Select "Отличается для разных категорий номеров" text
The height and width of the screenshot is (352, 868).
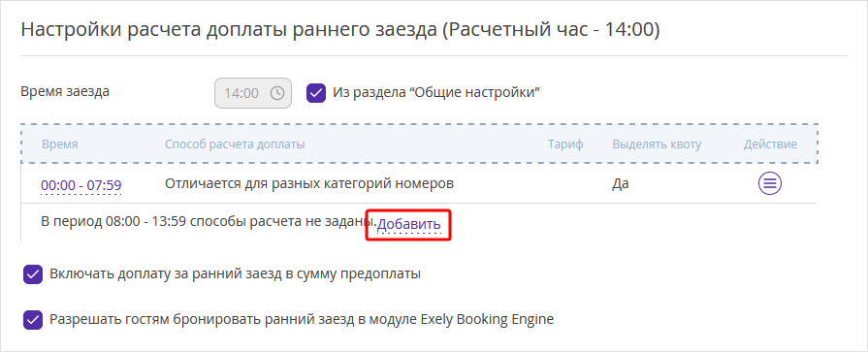point(309,183)
